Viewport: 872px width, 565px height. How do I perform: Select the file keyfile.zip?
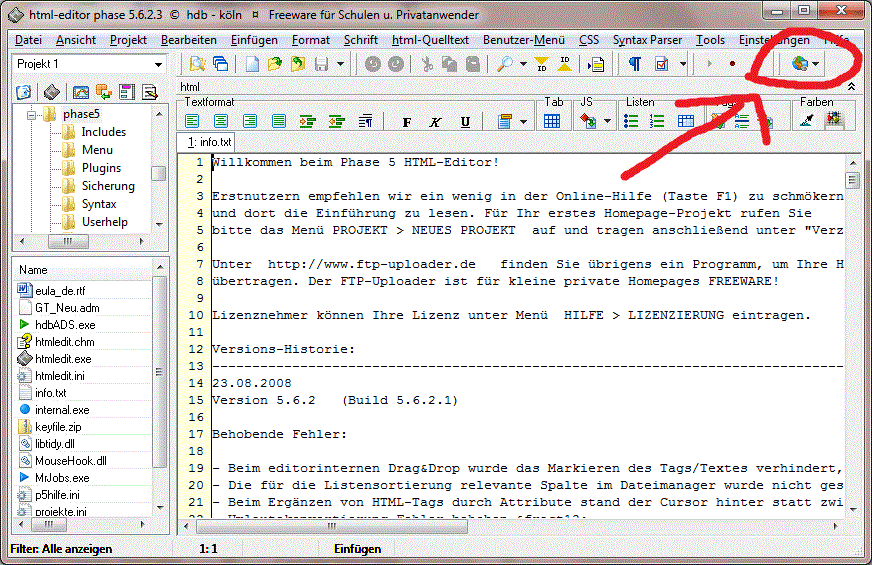pyautogui.click(x=58, y=427)
